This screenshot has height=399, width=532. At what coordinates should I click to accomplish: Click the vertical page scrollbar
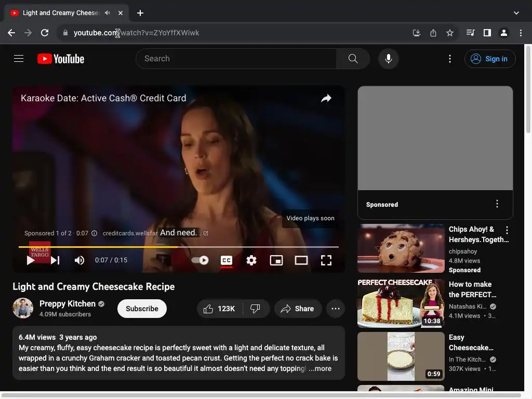(528, 90)
